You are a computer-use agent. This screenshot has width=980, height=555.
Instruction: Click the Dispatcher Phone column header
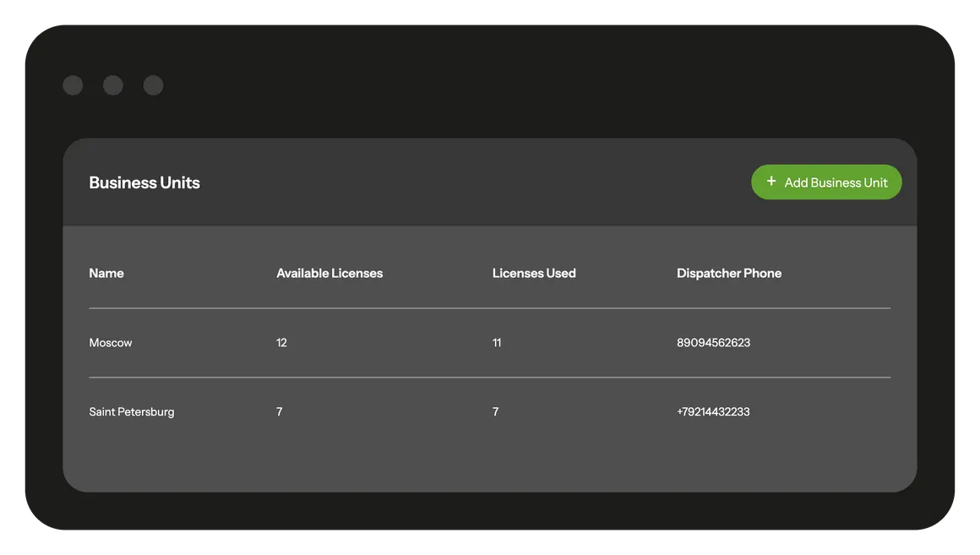tap(729, 273)
